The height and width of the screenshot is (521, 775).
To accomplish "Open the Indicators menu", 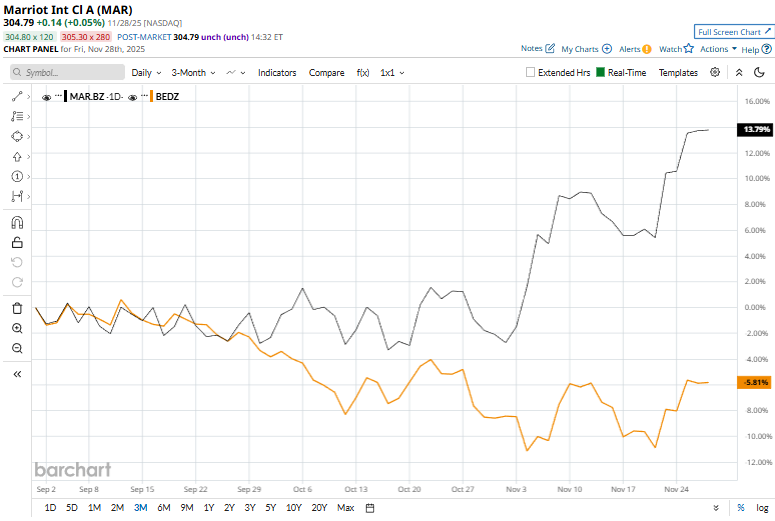I will coord(277,73).
